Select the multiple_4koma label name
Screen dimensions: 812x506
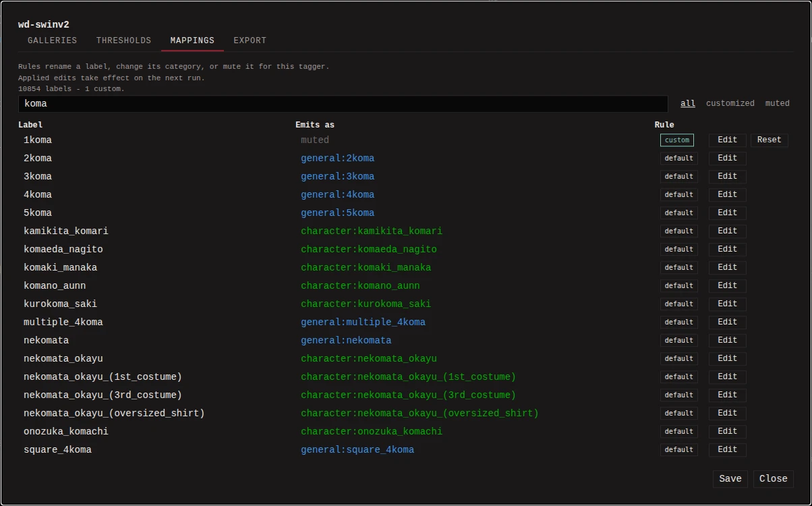(63, 322)
